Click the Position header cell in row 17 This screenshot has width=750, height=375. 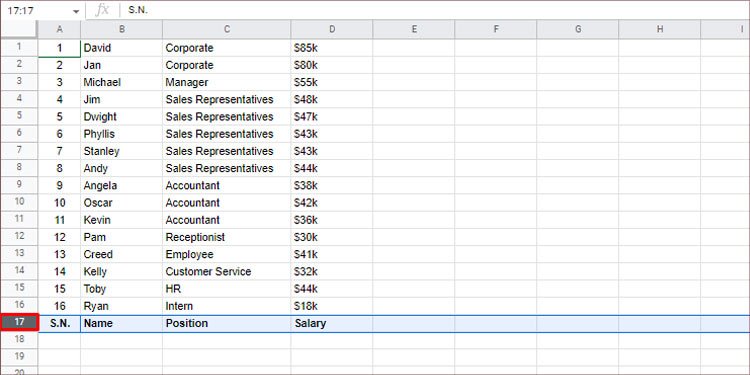pos(227,323)
